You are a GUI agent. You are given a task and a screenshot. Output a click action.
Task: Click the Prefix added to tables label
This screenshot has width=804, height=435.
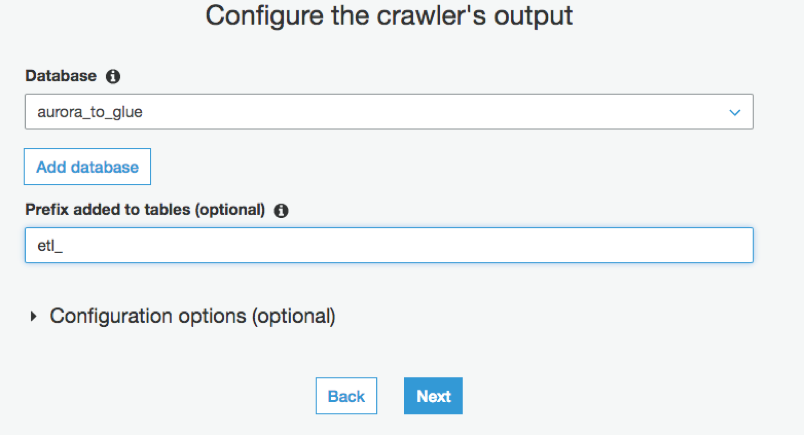[145, 210]
